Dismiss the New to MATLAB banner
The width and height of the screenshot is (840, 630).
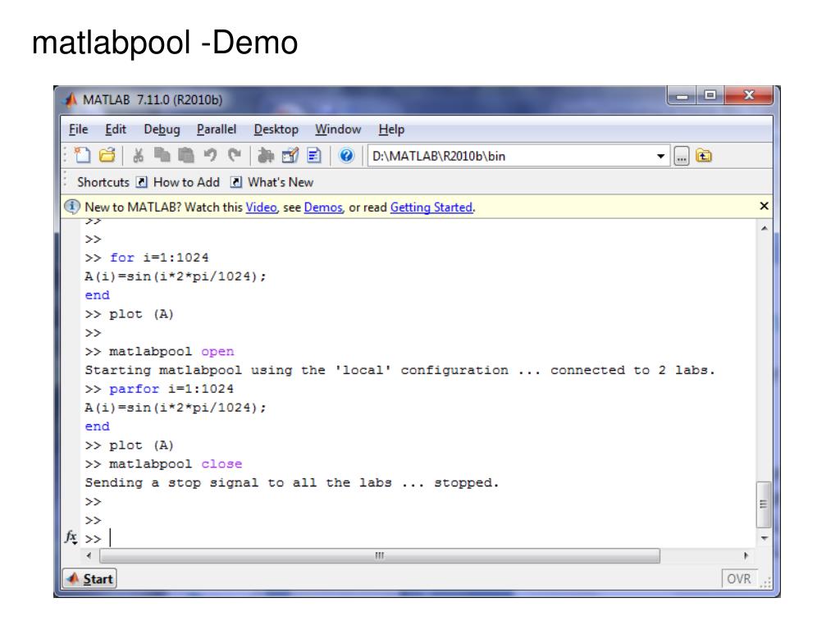[x=765, y=206]
